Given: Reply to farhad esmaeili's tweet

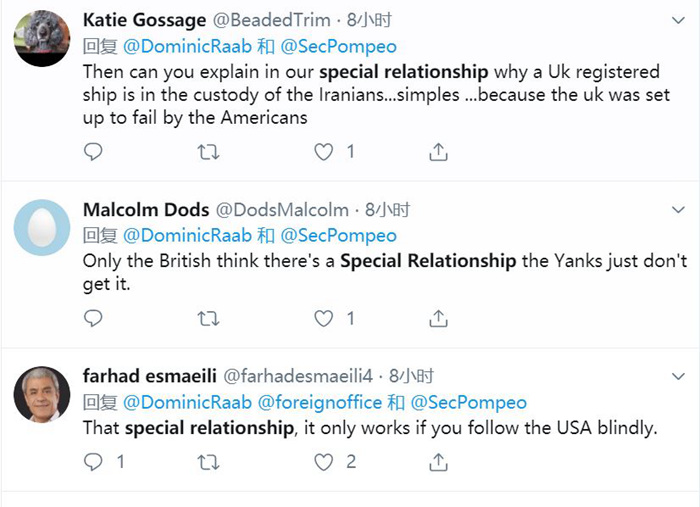Looking at the screenshot, I should click(93, 462).
